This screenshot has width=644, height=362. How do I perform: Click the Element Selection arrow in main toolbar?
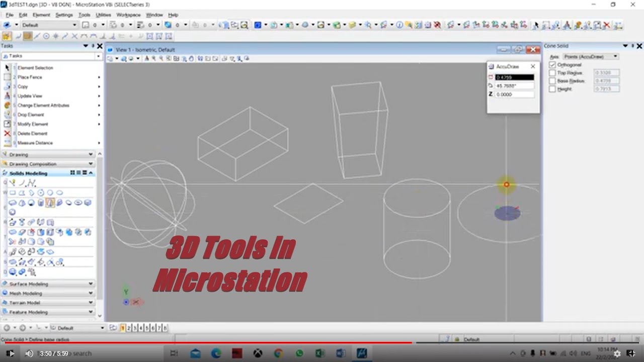(536, 25)
